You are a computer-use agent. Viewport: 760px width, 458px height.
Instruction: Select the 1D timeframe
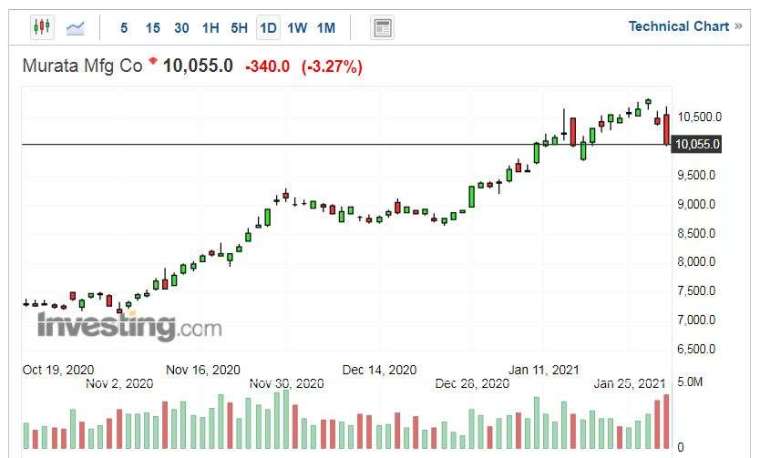(x=268, y=28)
